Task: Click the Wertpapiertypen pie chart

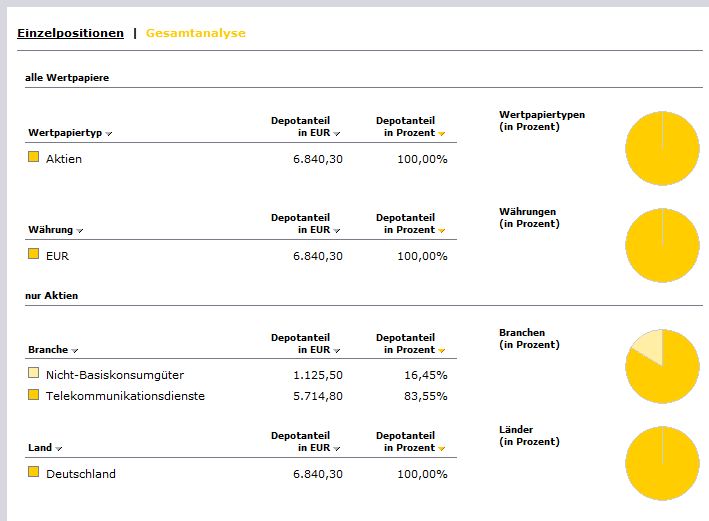Action: (x=662, y=148)
